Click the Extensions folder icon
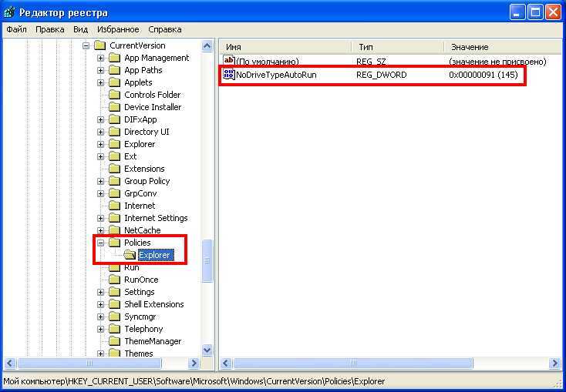The image size is (566, 392). click(x=114, y=169)
